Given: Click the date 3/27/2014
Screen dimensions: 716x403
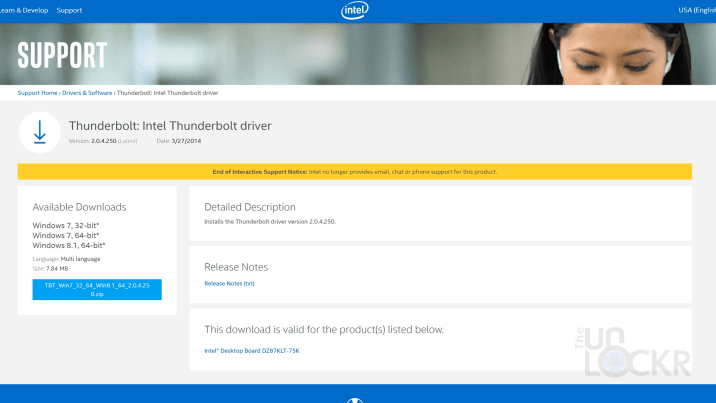Looking at the screenshot, I should 186,141.
